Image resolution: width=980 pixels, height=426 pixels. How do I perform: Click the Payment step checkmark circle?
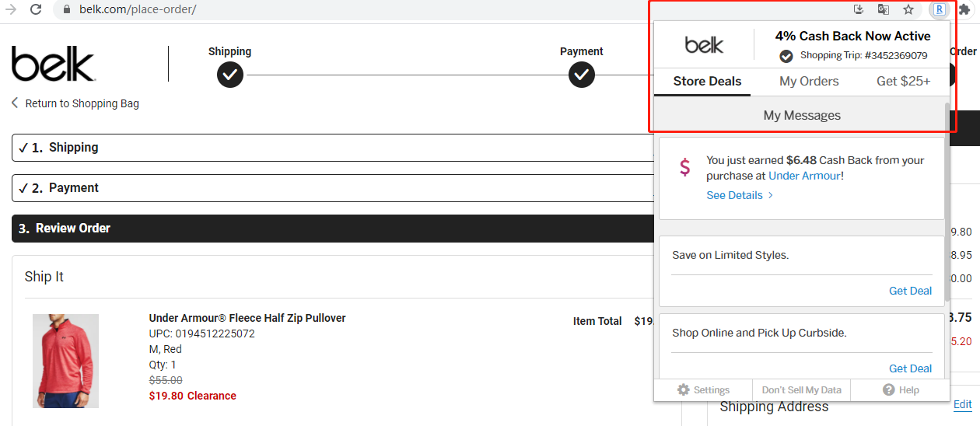pos(582,75)
